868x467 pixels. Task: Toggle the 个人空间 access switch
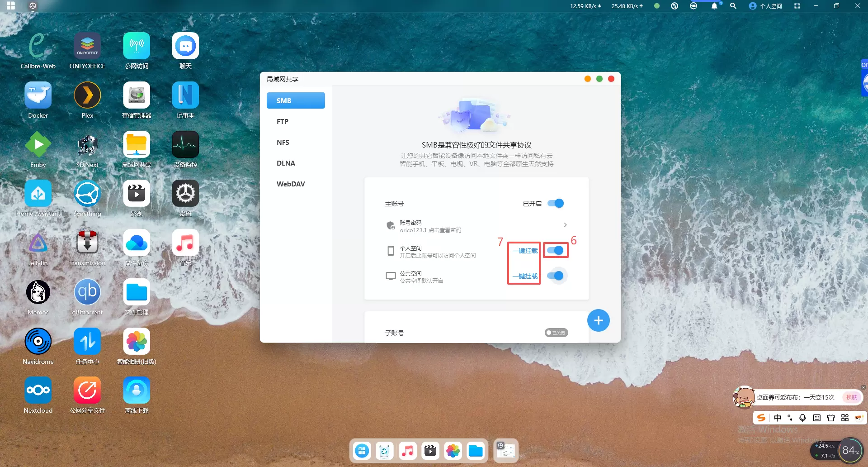click(x=556, y=250)
